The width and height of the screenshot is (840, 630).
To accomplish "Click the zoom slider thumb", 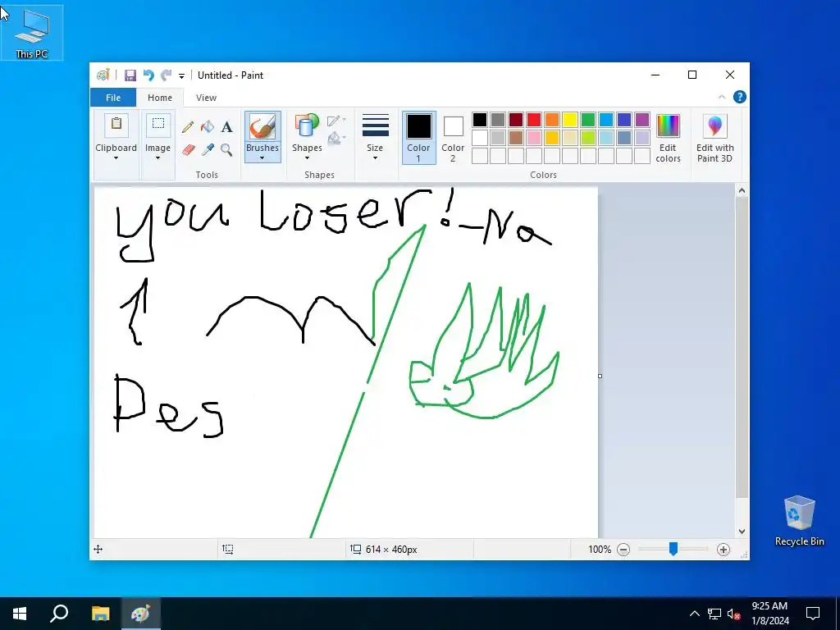I will pyautogui.click(x=673, y=549).
